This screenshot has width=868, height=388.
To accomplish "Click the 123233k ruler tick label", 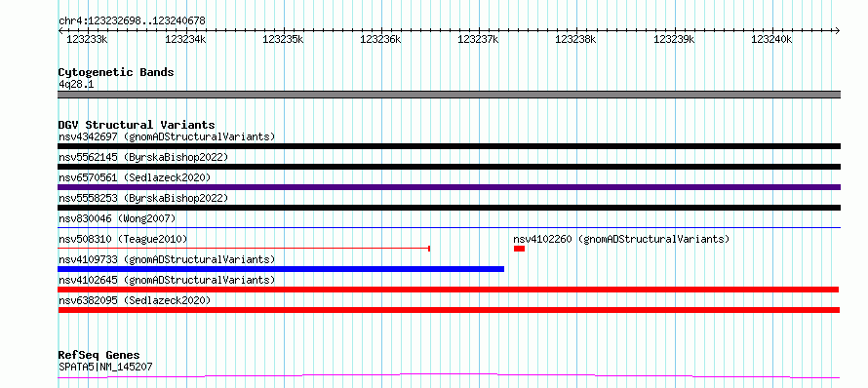I will click(87, 39).
